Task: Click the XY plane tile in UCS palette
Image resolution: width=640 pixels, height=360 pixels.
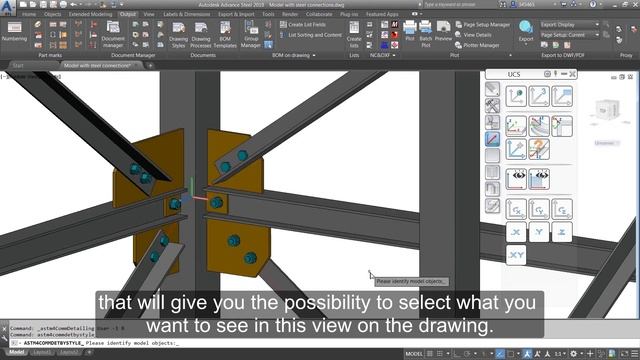Action: pos(516,255)
